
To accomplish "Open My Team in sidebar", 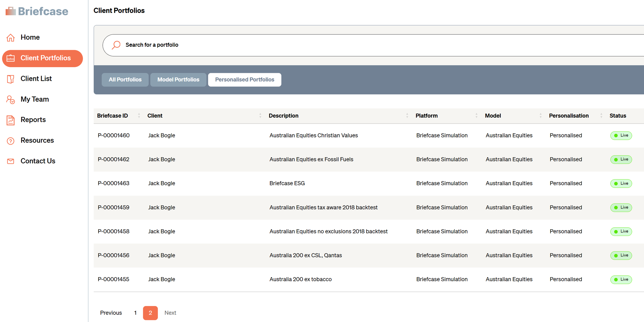I will click(35, 99).
